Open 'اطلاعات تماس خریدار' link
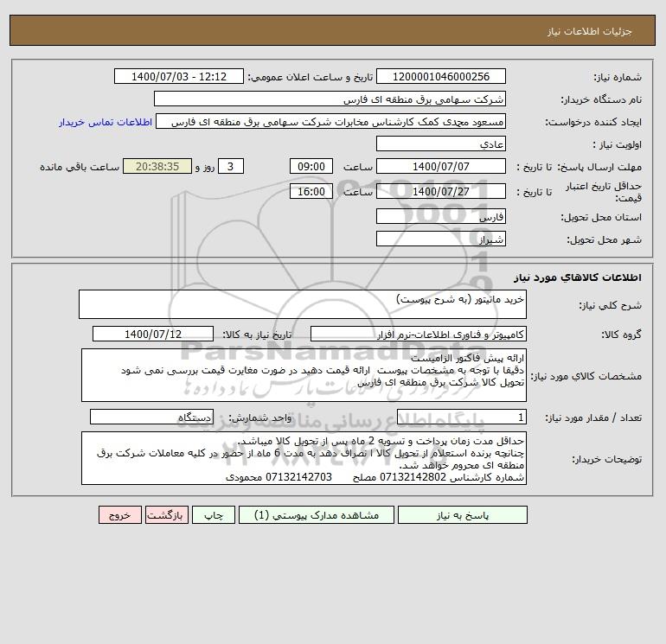The image size is (666, 644). [x=106, y=122]
